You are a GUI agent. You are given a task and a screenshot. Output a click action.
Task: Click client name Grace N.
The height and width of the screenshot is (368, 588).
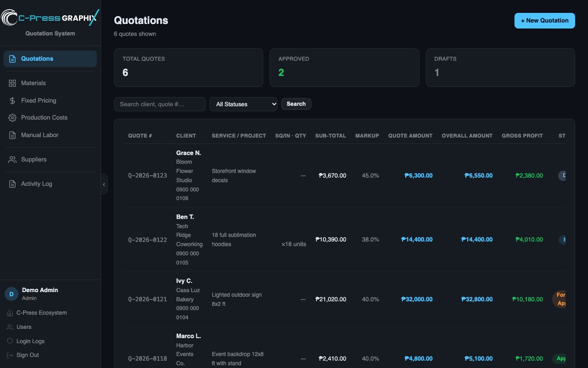188,153
